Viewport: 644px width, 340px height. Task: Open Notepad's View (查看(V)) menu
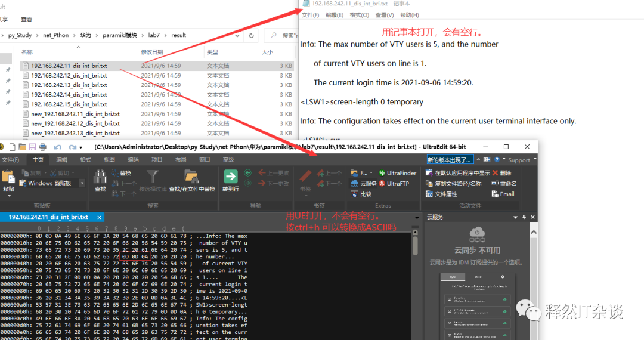385,15
